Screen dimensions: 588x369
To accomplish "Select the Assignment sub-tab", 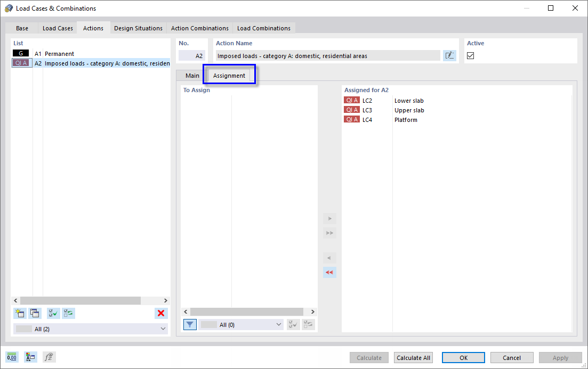I will click(x=229, y=76).
